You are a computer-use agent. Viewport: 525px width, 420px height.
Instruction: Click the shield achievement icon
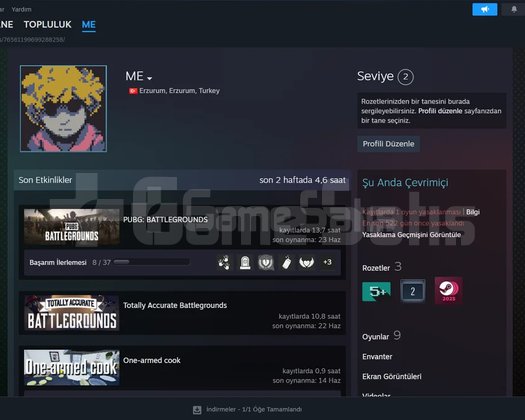pos(266,262)
